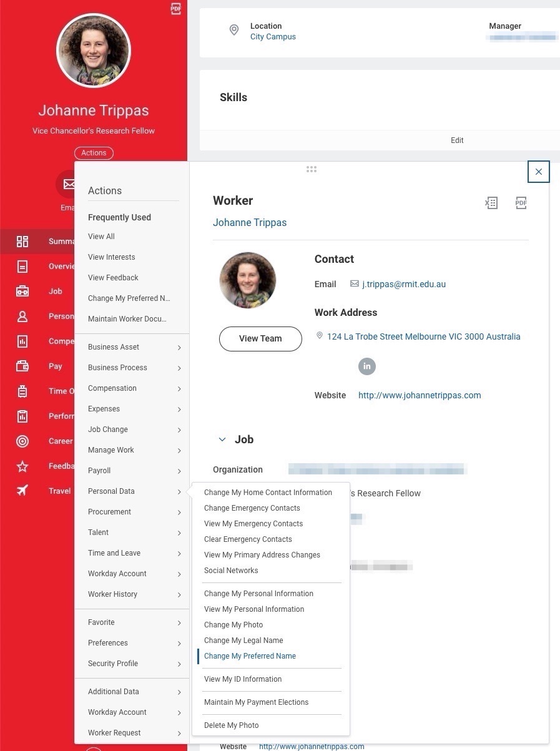Select the Travel airplane icon in sidebar

[22, 491]
